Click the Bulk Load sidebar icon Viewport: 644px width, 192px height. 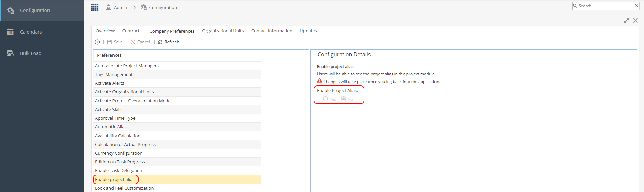(11, 53)
